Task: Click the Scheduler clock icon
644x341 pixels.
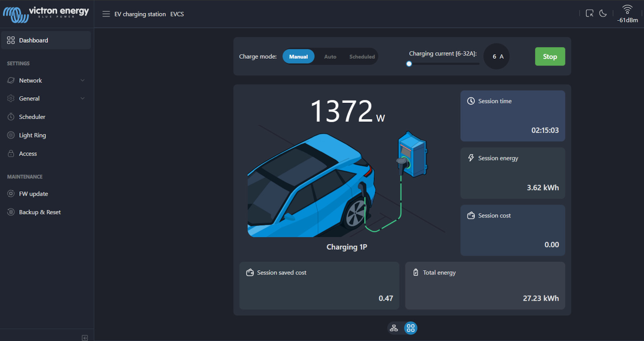Action: pyautogui.click(x=11, y=117)
